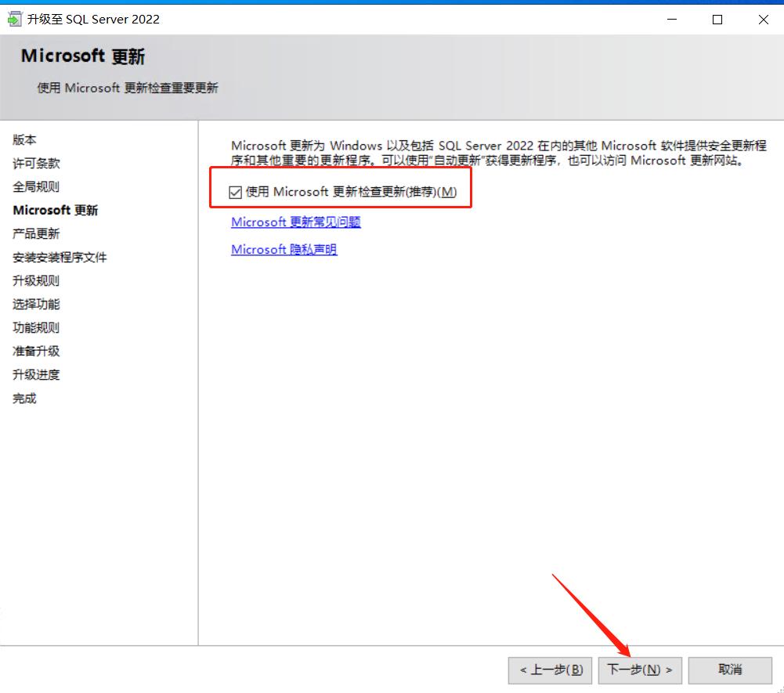Screen dimensions: 784x693
Task: Select the 产品更新 step in sidebar
Action: [x=36, y=233]
